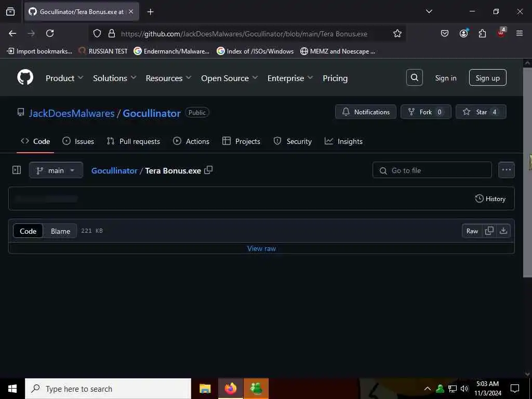Expand the Resources menu
The width and height of the screenshot is (532, 399).
168,78
